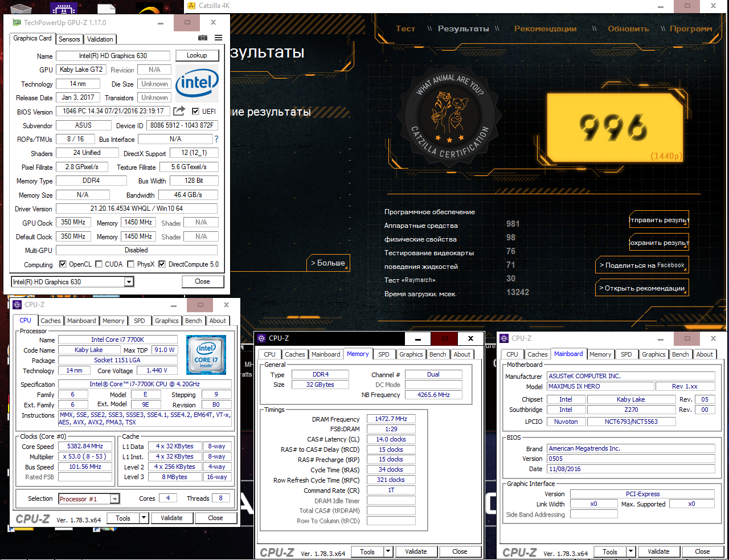Minimize the Catzilla 4K window

[x=662, y=6]
